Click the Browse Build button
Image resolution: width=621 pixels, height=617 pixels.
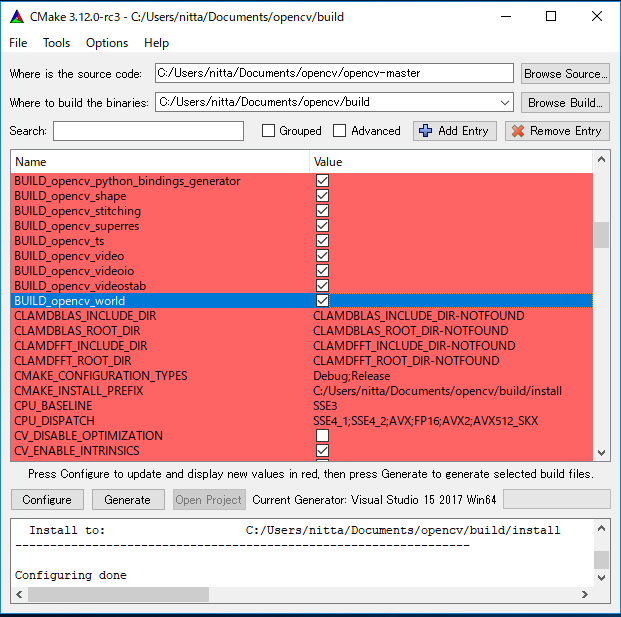point(565,102)
